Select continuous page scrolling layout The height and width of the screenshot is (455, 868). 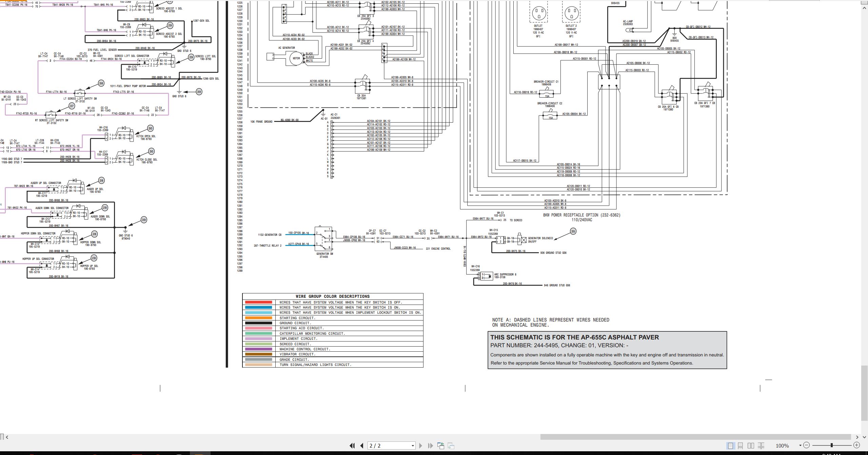coord(741,446)
